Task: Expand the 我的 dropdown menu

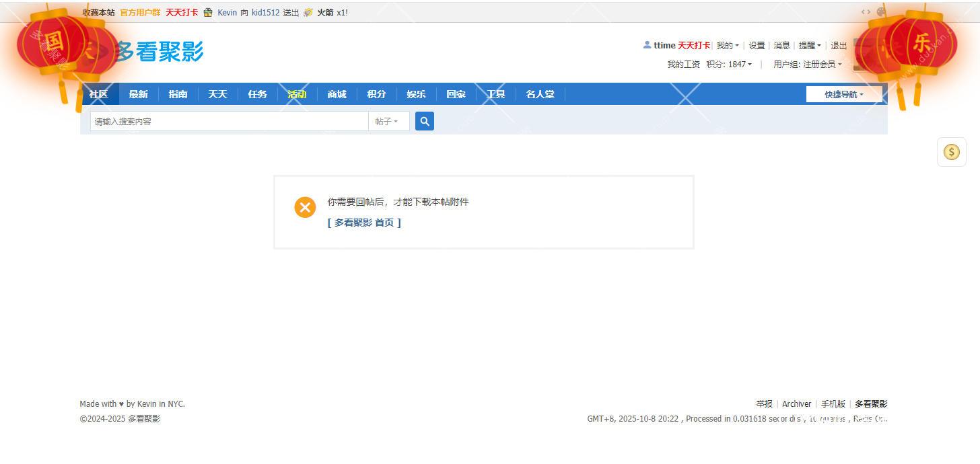Action: pos(727,46)
